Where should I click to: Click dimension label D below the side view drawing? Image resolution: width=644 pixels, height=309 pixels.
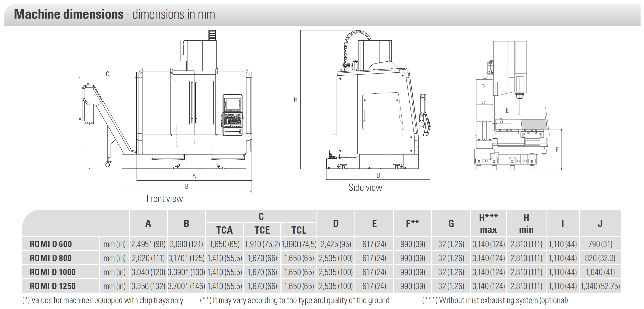(378, 175)
